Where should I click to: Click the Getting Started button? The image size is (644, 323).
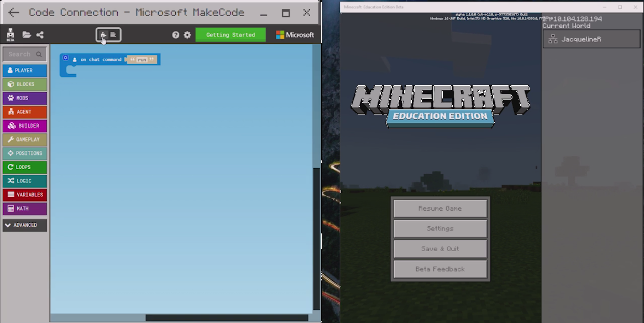pos(231,35)
